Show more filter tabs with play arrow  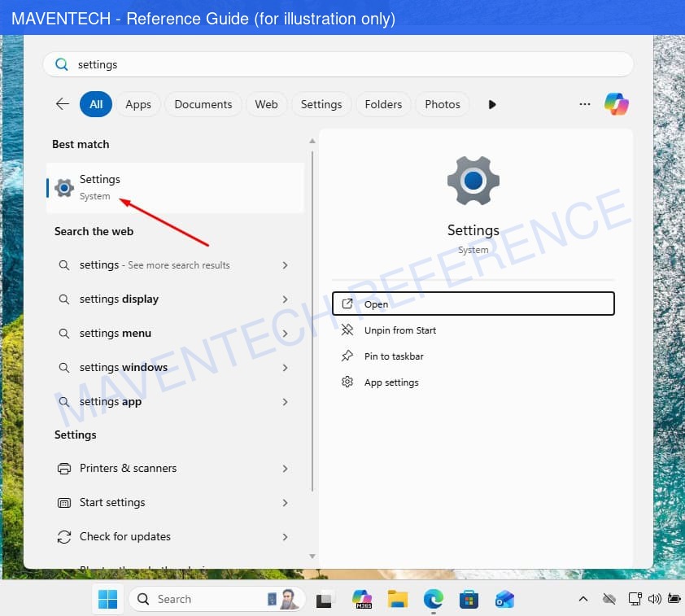(492, 104)
